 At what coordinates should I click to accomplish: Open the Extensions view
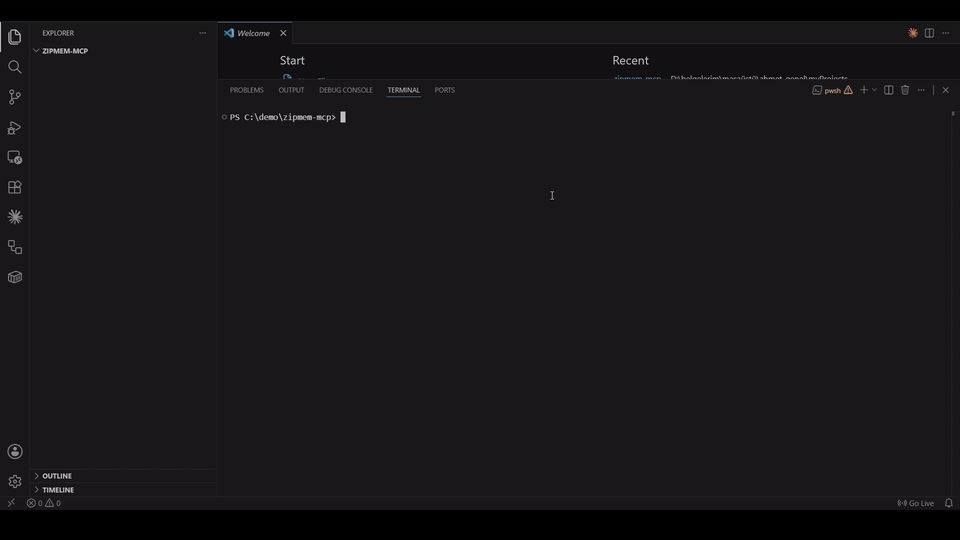coord(15,187)
